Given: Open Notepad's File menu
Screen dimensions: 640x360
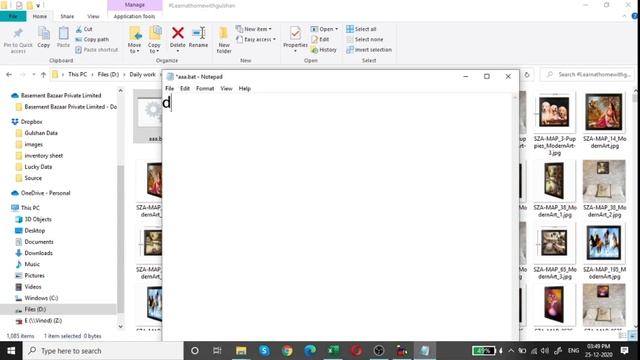Looking at the screenshot, I should (169, 88).
